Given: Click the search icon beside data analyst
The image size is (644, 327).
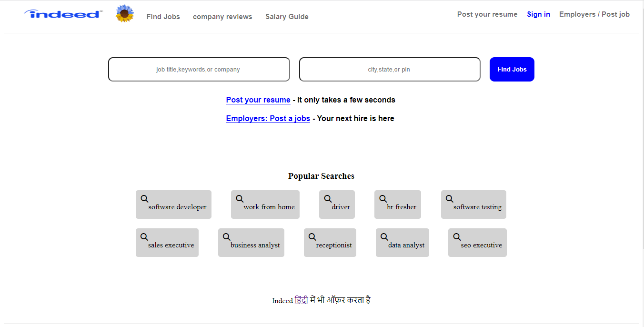Looking at the screenshot, I should click(384, 236).
